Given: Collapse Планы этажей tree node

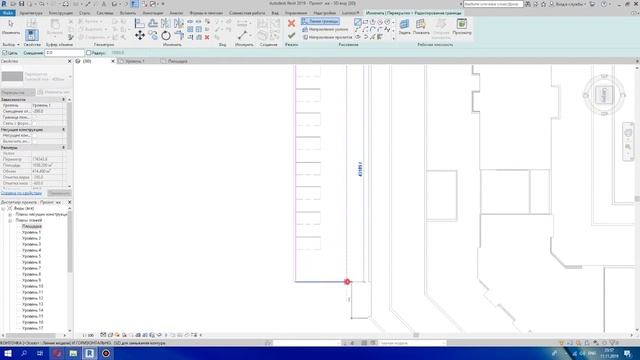Looking at the screenshot, I should point(10,220).
